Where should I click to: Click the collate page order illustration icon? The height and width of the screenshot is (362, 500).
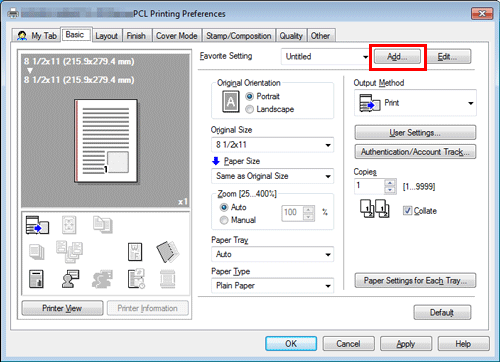pos(375,209)
